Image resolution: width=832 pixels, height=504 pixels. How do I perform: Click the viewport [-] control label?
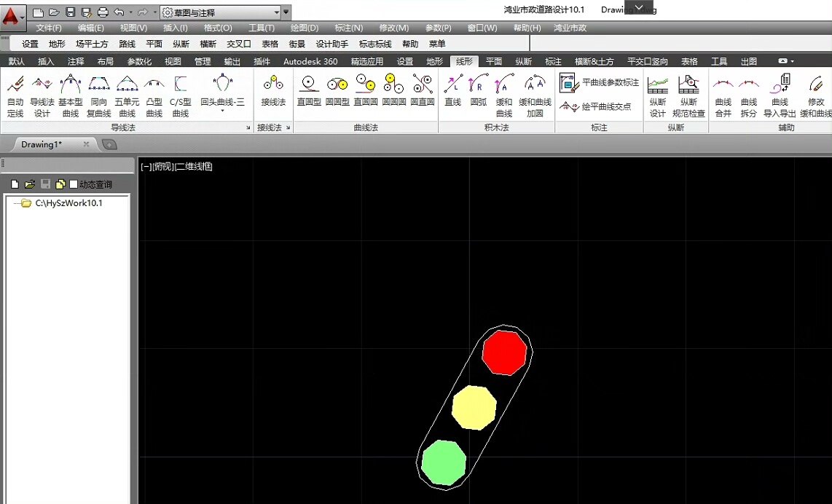[x=146, y=167]
